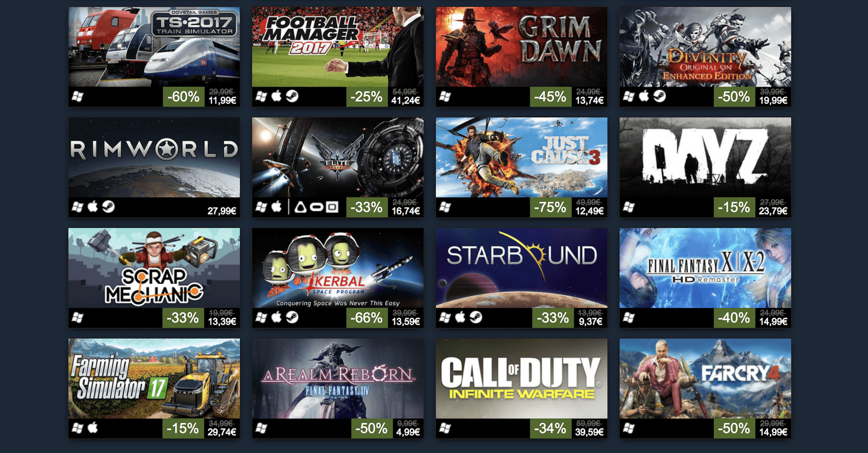Click the Apple icon under Kerbal Space Program
The width and height of the screenshot is (868, 453).
pos(276,317)
